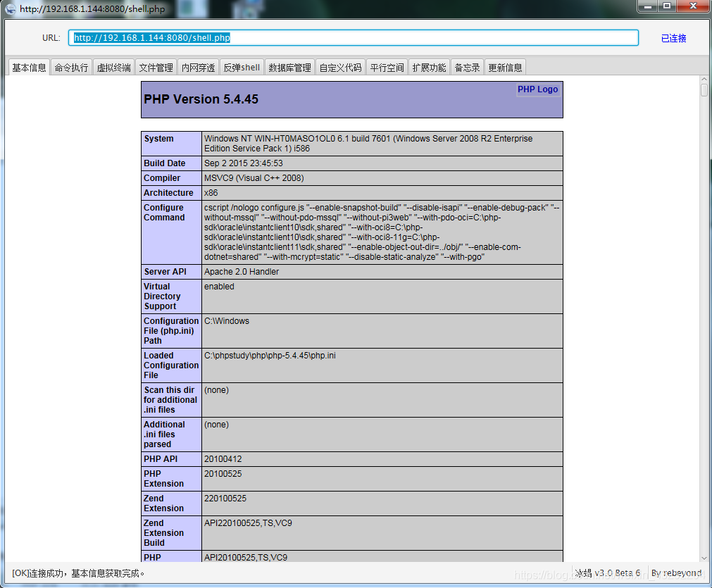This screenshot has width=712, height=588.
Task: Click the Zend Extension value 220100525
Action: [225, 498]
